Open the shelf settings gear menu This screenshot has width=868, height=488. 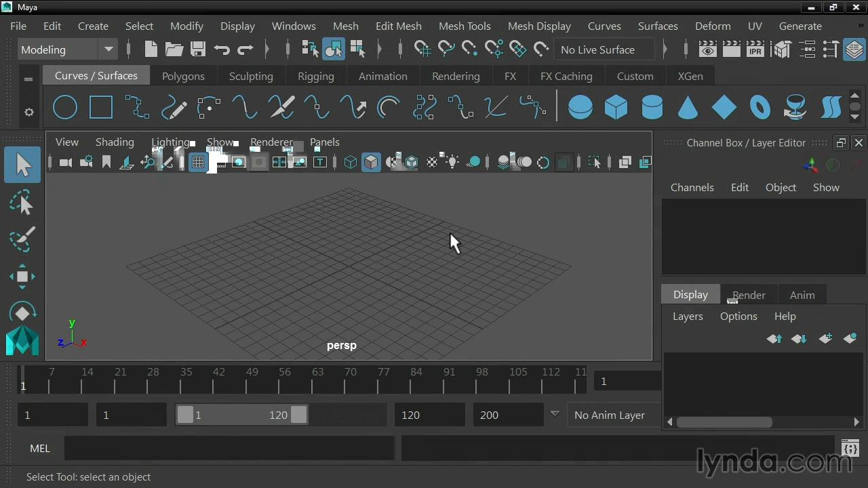pos(28,113)
